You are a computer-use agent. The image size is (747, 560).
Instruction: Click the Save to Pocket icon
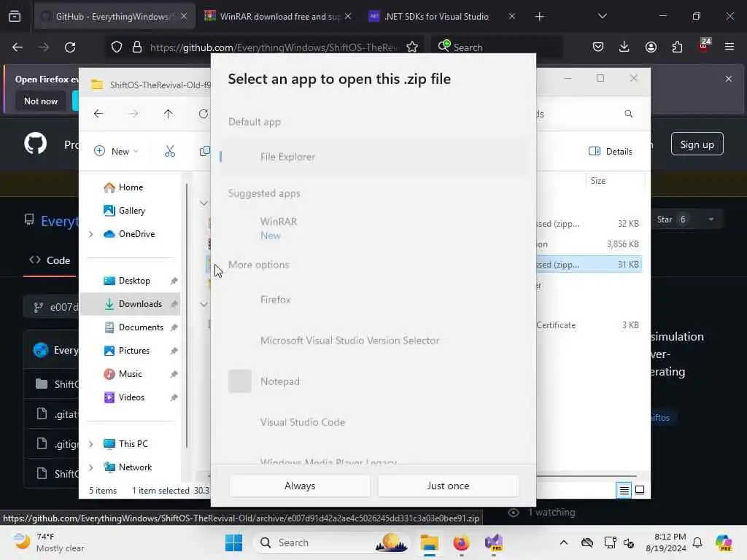coord(598,47)
